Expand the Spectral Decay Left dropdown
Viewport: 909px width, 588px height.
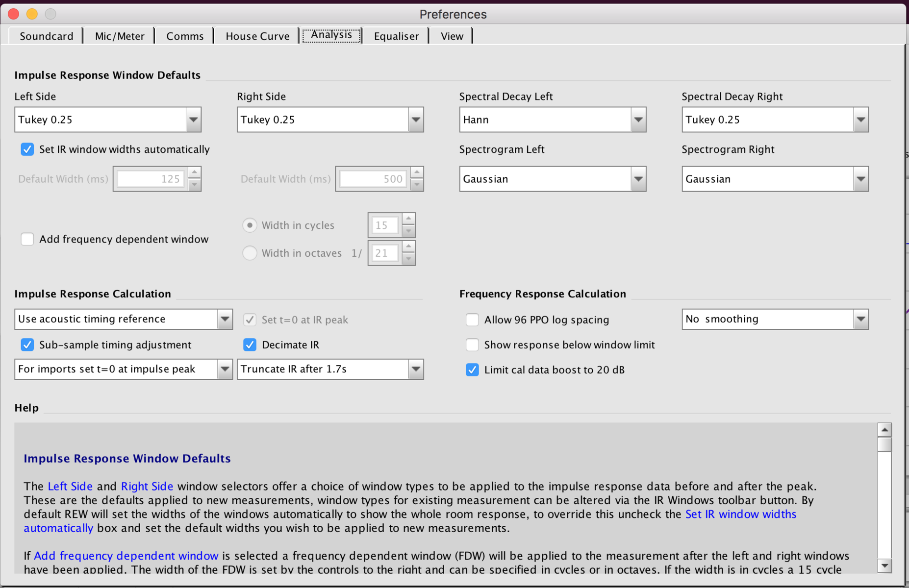point(638,120)
